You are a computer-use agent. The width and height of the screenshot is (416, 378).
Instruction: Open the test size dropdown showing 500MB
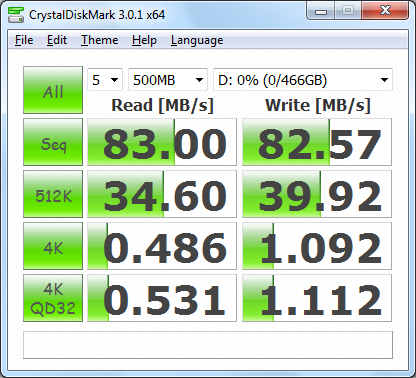pos(168,80)
